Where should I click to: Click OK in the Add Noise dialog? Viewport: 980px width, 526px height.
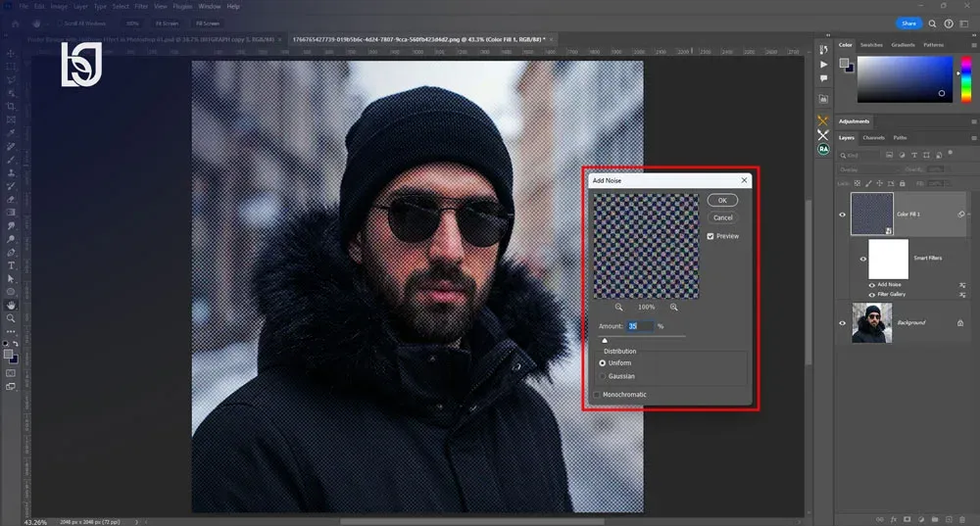point(722,200)
